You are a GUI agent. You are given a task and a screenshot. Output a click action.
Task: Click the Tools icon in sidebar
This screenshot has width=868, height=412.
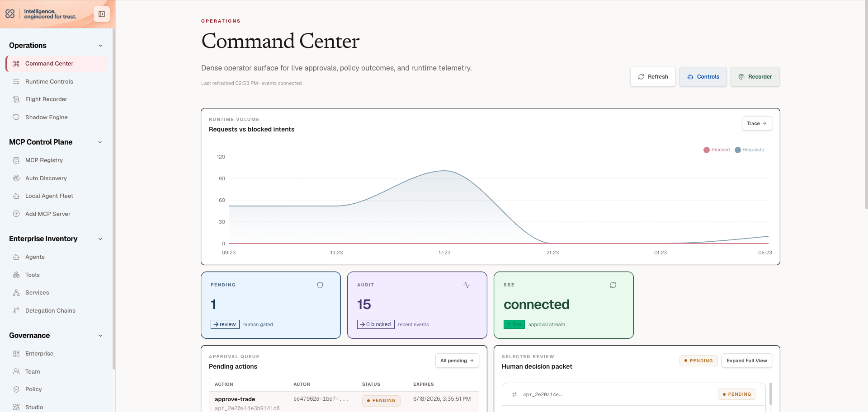click(16, 275)
